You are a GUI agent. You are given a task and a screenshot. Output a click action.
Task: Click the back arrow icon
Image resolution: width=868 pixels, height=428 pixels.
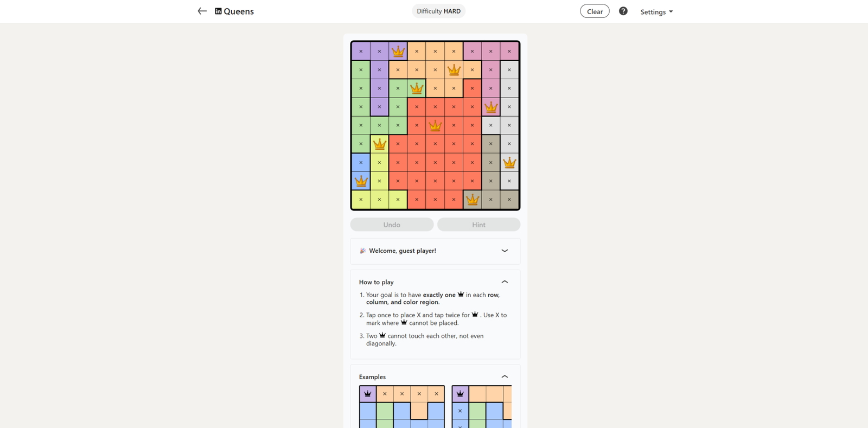pyautogui.click(x=202, y=11)
